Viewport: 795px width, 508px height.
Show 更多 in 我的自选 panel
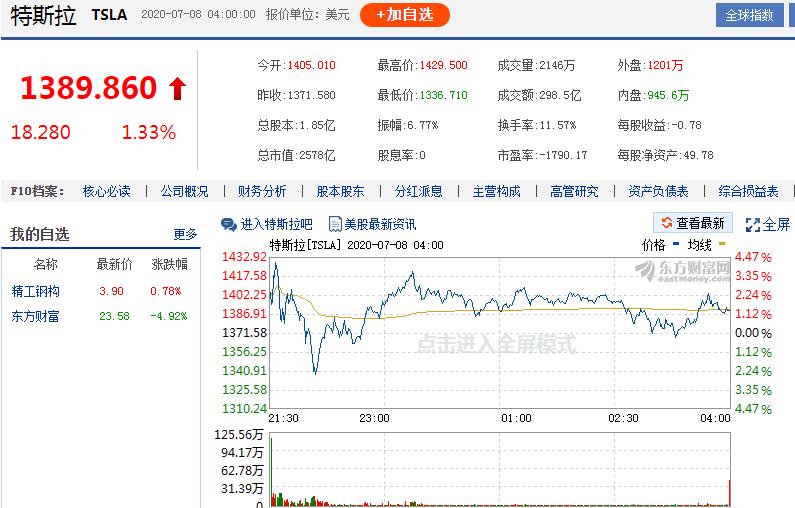coord(185,234)
